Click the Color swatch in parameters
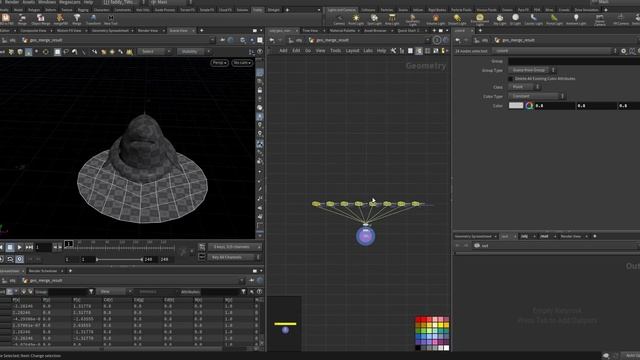The width and height of the screenshot is (640, 360). pos(516,105)
